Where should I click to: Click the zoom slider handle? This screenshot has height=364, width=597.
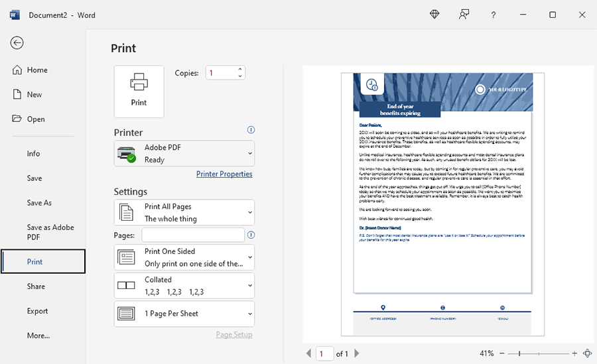519,353
